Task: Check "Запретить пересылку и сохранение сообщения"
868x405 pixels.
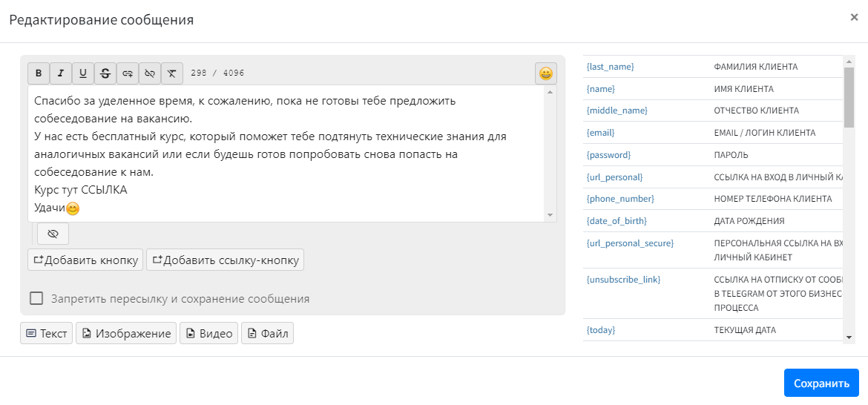Action: pyautogui.click(x=36, y=298)
